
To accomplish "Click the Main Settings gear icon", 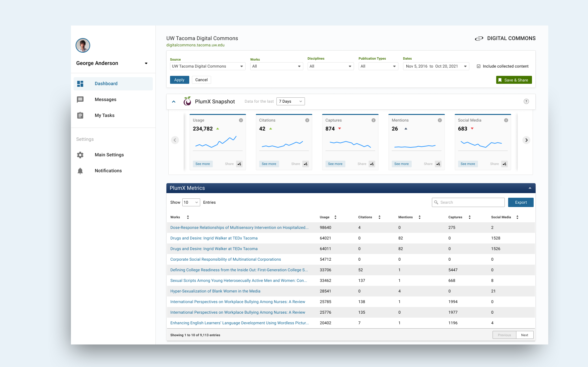I will coord(80,155).
